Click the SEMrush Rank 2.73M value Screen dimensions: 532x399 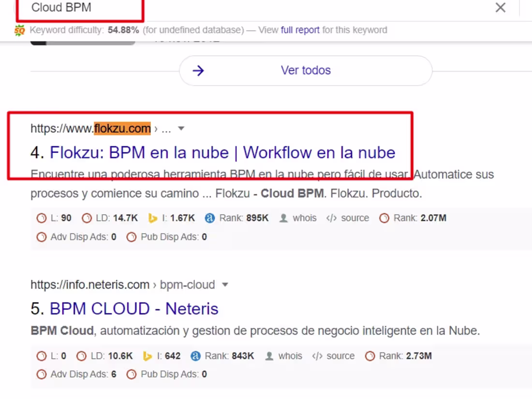coord(399,356)
